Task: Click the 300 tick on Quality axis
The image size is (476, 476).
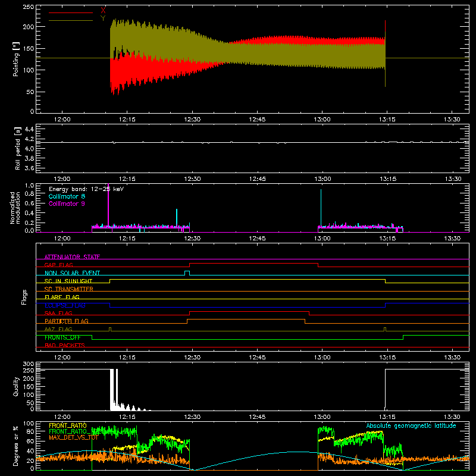Action: click(29, 364)
